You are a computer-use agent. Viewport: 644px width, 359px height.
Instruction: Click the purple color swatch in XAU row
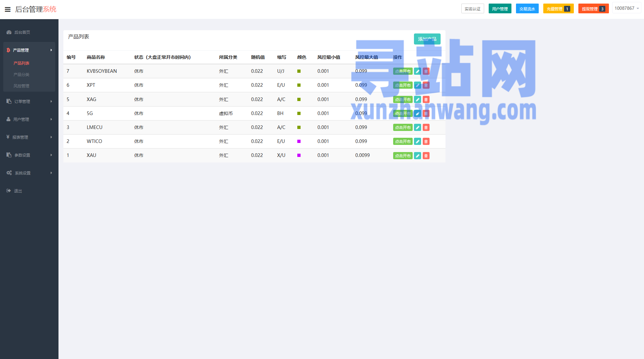tap(299, 155)
